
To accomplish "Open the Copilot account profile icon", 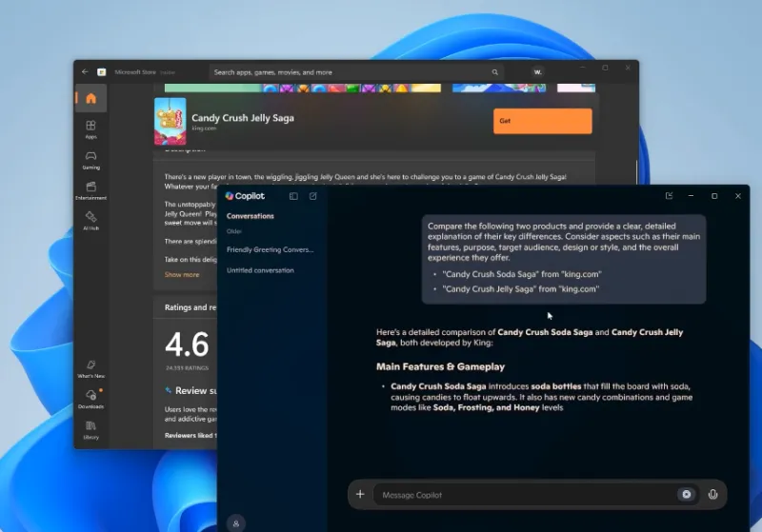I will (x=236, y=523).
